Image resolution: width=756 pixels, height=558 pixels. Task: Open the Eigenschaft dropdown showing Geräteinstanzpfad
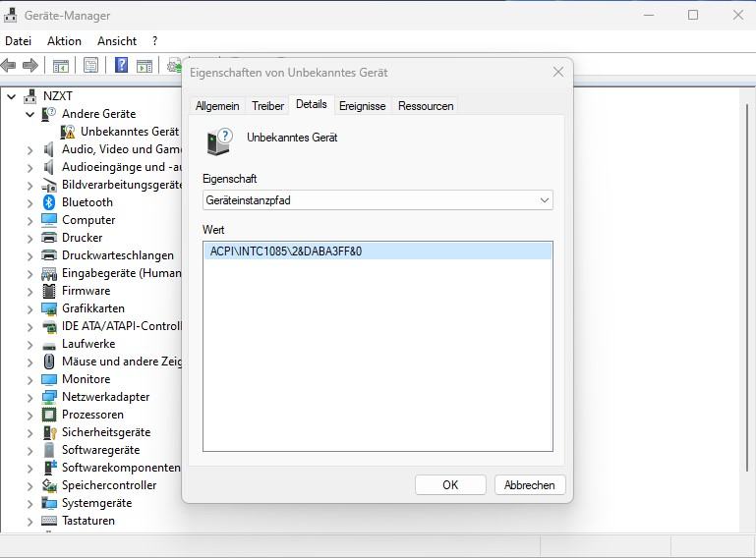(x=378, y=200)
